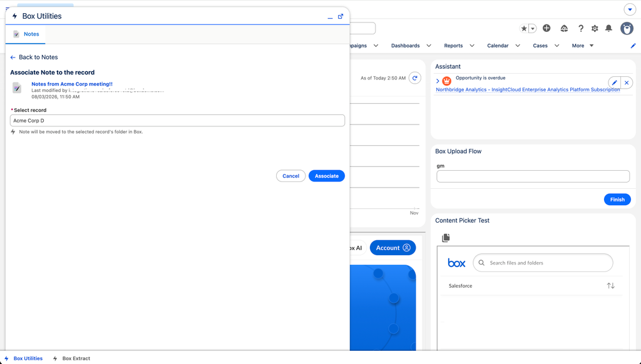Click the favorites star icon
Image resolution: width=641 pixels, height=364 pixels.
coord(524,29)
